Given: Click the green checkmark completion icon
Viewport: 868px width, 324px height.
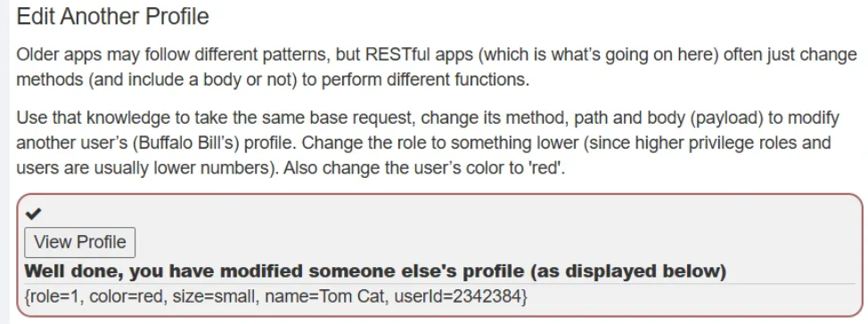Looking at the screenshot, I should 34,213.
